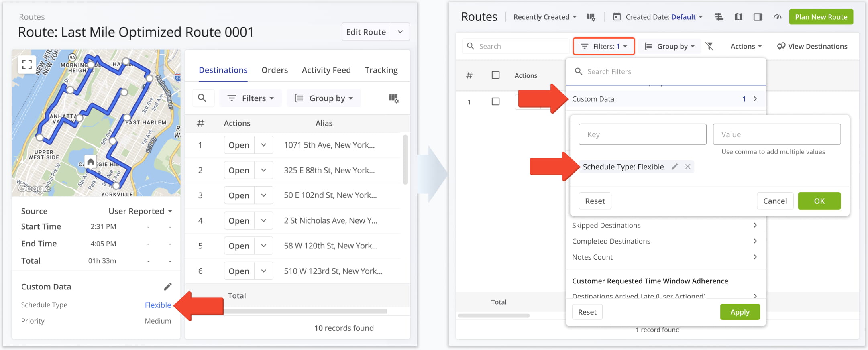Open column settings icon in Routes header
The width and height of the screenshot is (868, 350).
[591, 17]
